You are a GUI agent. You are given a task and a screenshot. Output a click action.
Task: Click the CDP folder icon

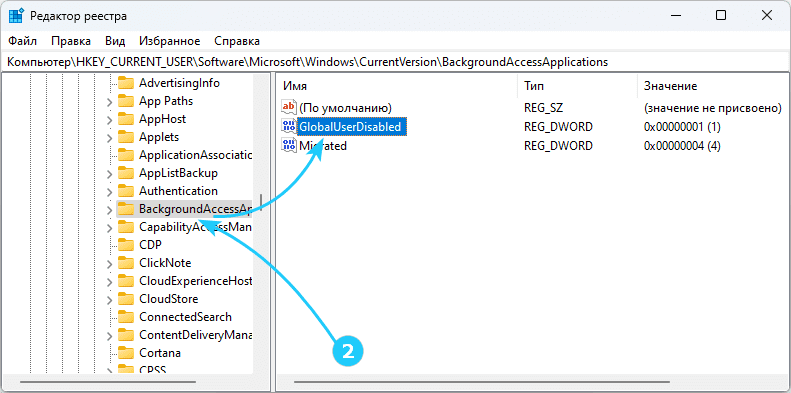(x=126, y=245)
